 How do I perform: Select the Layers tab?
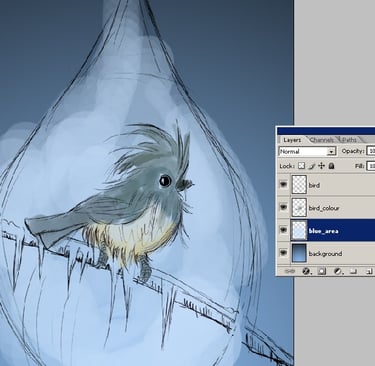[292, 140]
